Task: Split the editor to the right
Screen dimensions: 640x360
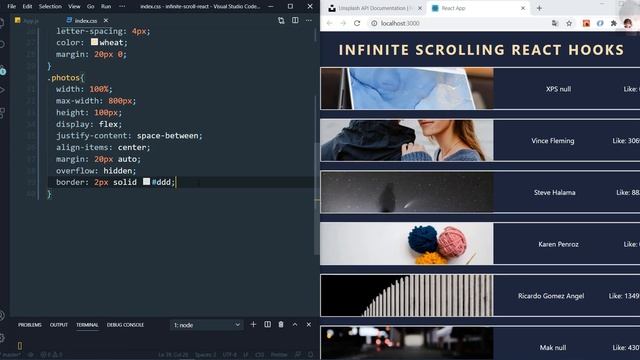Action: coord(295,20)
